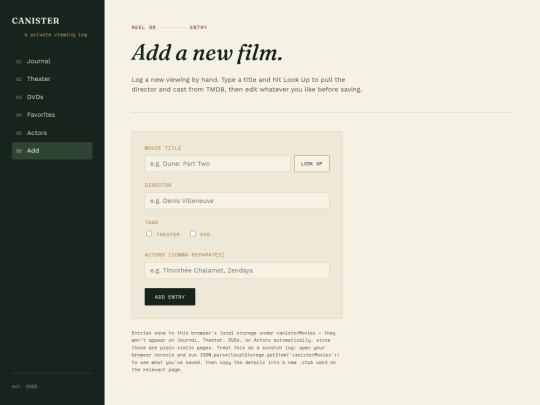This screenshot has height=405, width=540.
Task: Click the 'ACTORS (COMMA-SEPARATED)' label
Action: 185,255
